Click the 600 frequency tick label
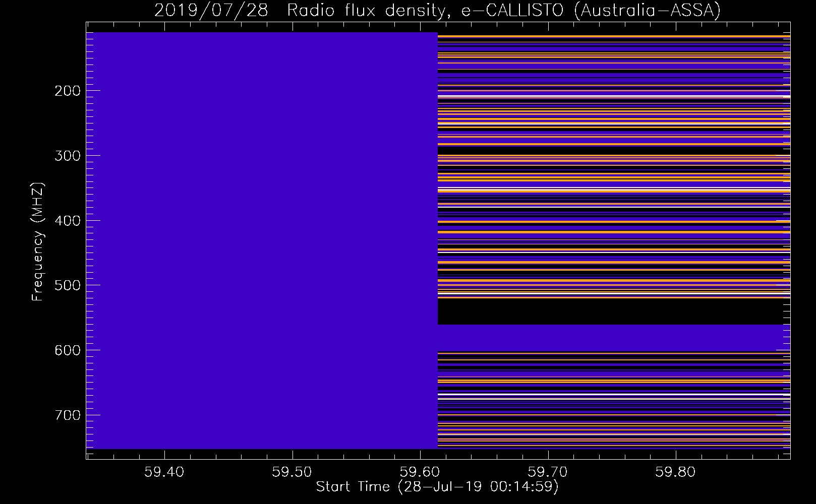 [x=68, y=350]
